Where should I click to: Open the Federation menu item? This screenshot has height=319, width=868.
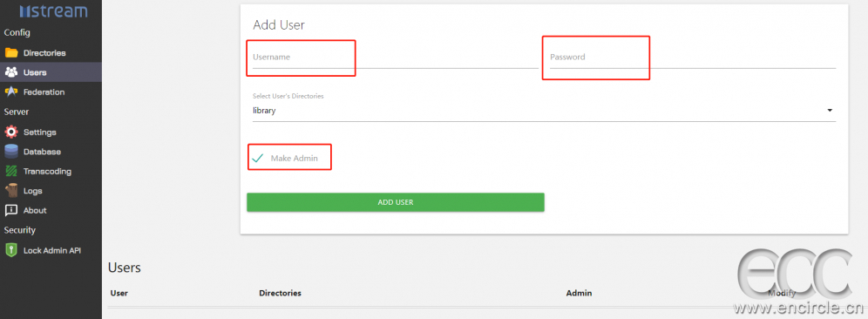tap(51, 92)
